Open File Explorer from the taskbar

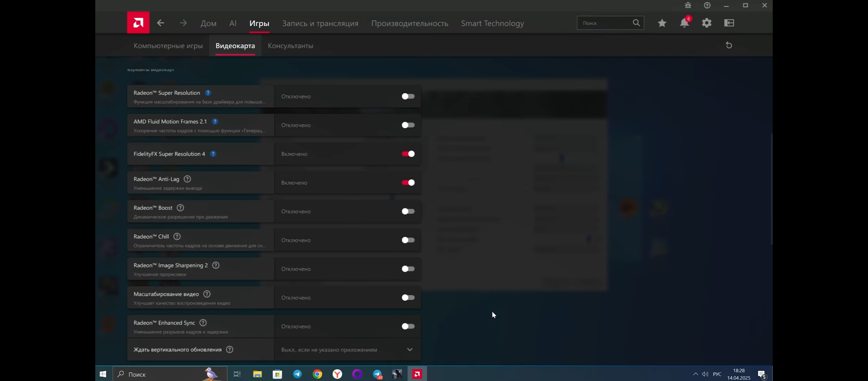pos(258,374)
